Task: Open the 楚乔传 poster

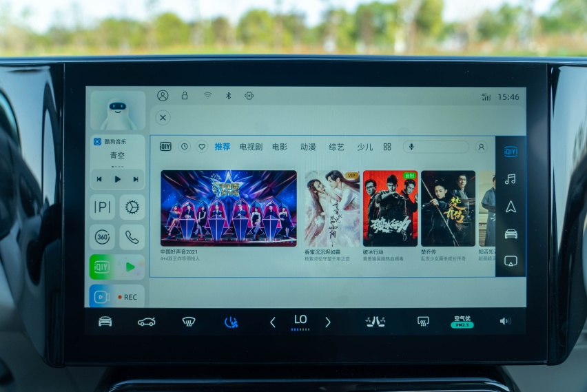Action: tap(448, 209)
